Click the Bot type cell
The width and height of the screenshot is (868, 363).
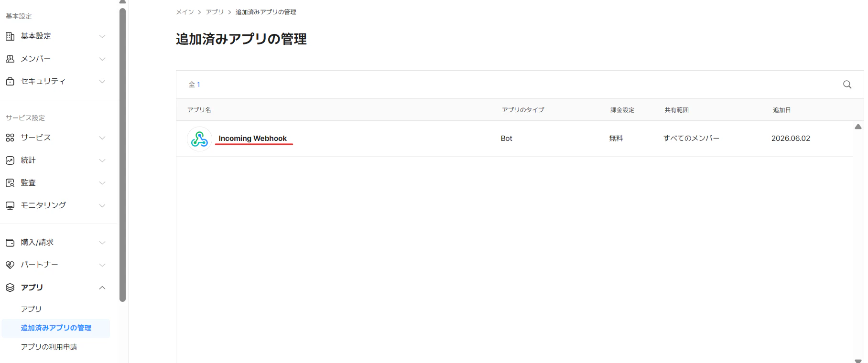507,139
